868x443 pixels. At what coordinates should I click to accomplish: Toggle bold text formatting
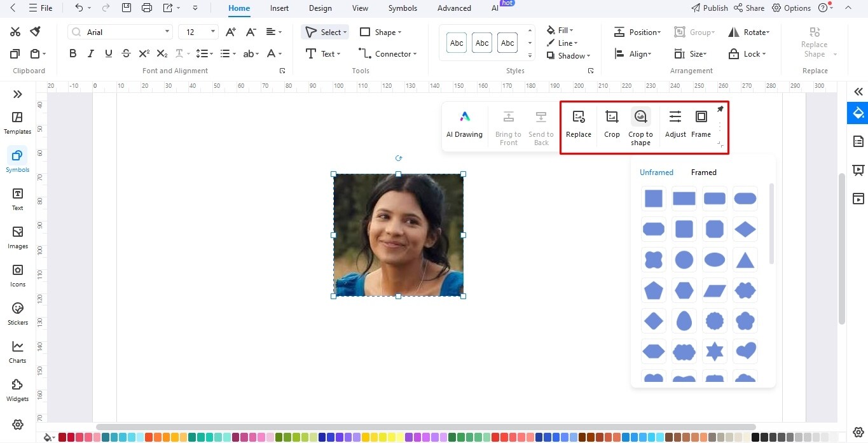pyautogui.click(x=73, y=53)
